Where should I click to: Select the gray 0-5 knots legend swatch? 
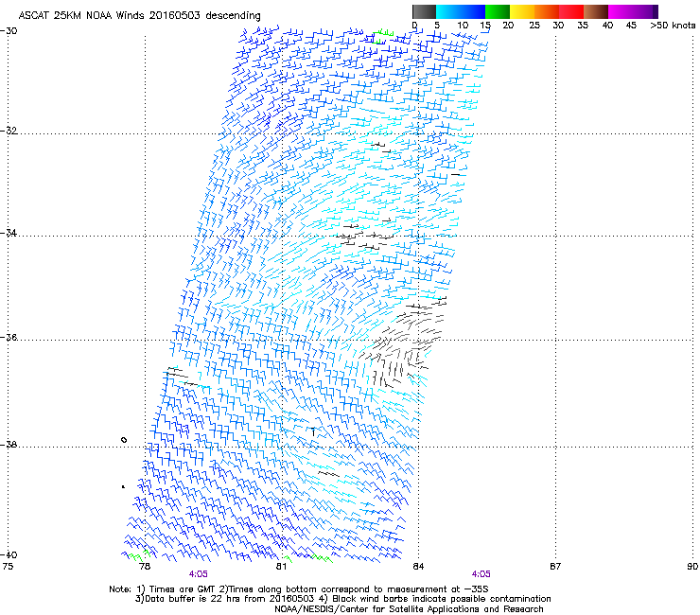point(424,11)
